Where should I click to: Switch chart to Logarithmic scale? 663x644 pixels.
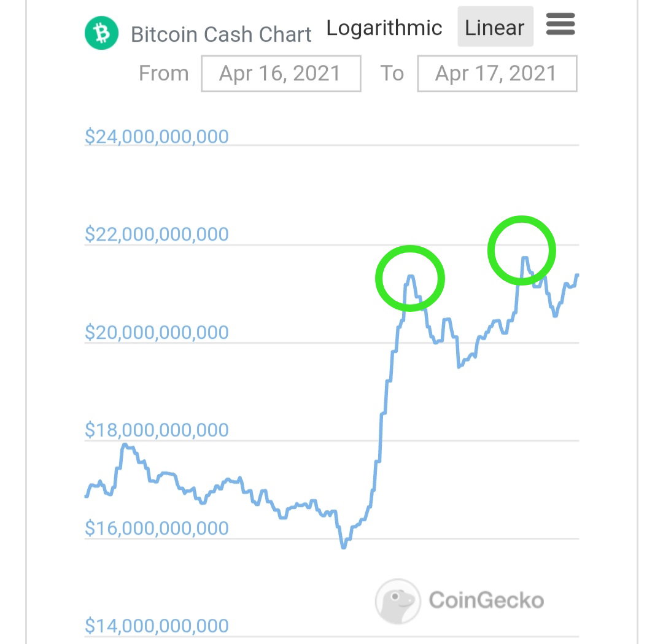(384, 28)
